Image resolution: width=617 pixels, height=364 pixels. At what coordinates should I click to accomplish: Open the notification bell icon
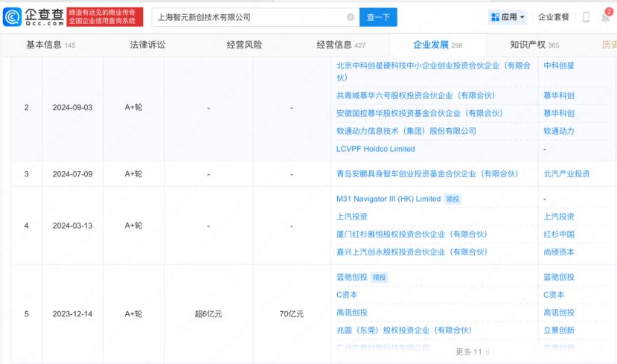[x=605, y=17]
